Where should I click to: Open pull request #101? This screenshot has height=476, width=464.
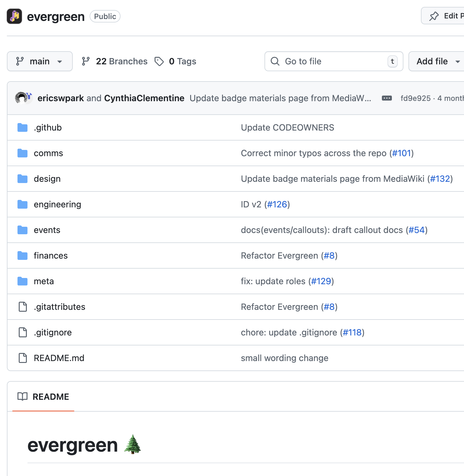pos(402,153)
